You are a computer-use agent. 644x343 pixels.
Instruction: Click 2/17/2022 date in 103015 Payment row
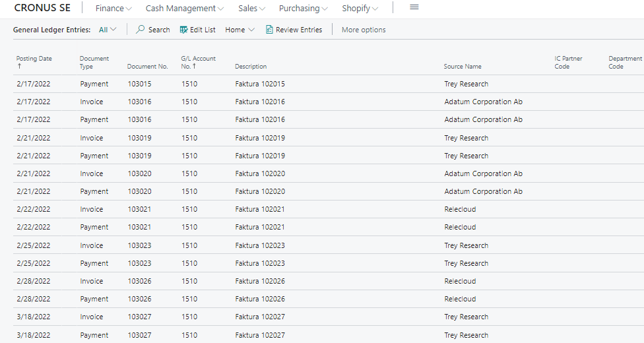(33, 84)
